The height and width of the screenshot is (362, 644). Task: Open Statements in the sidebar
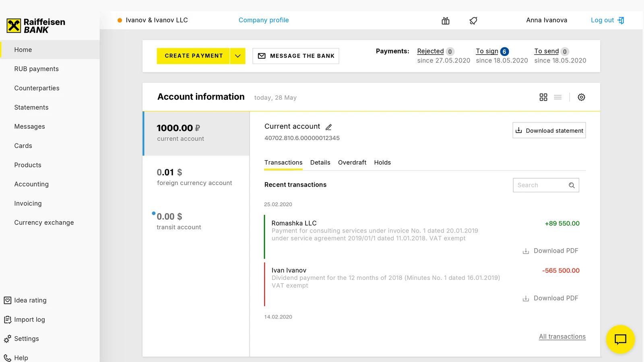tap(50, 107)
